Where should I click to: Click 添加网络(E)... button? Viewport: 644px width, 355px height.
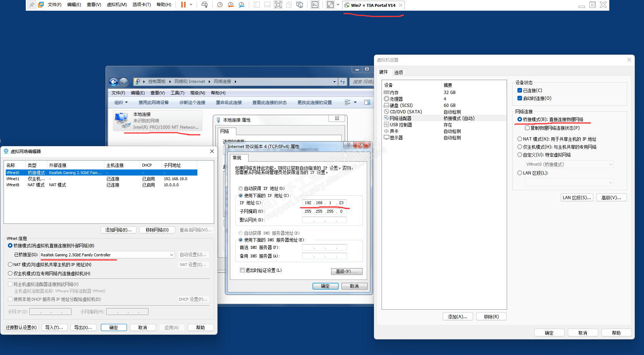(118, 230)
